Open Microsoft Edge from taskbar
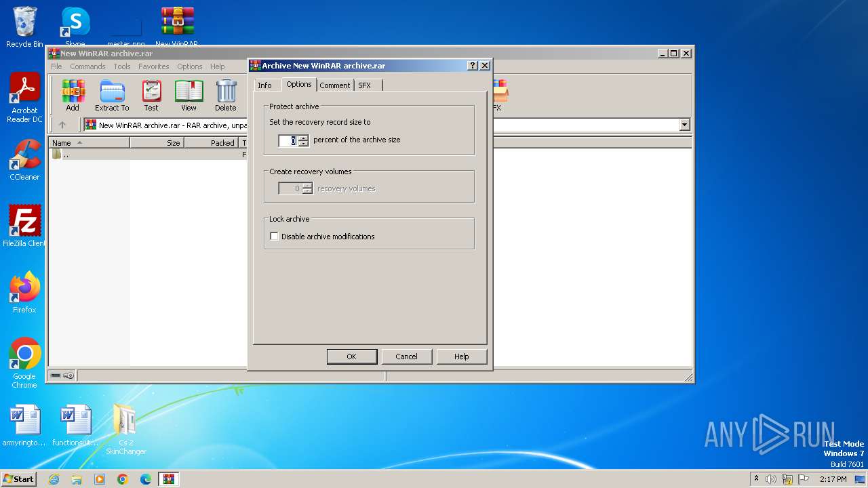The height and width of the screenshot is (488, 868). 146,479
